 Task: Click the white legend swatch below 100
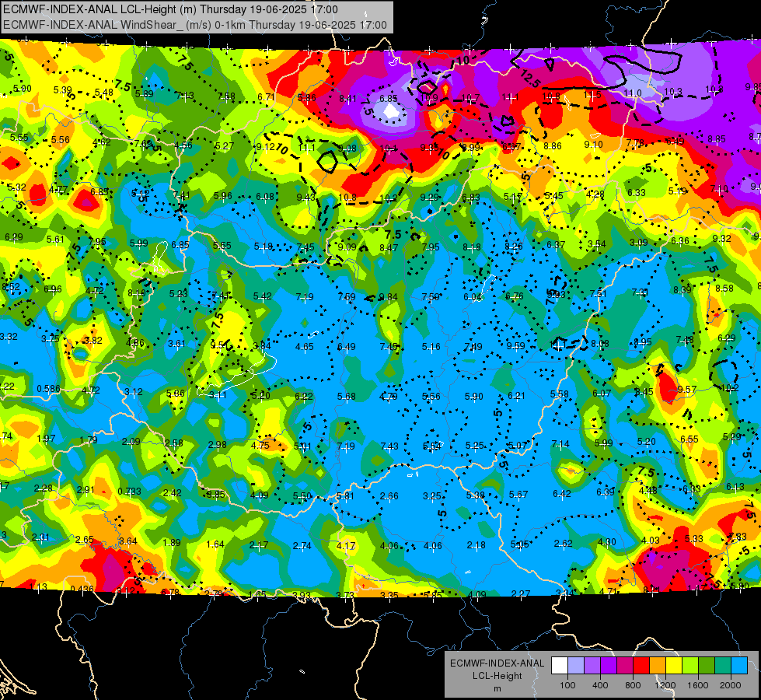[x=560, y=666]
